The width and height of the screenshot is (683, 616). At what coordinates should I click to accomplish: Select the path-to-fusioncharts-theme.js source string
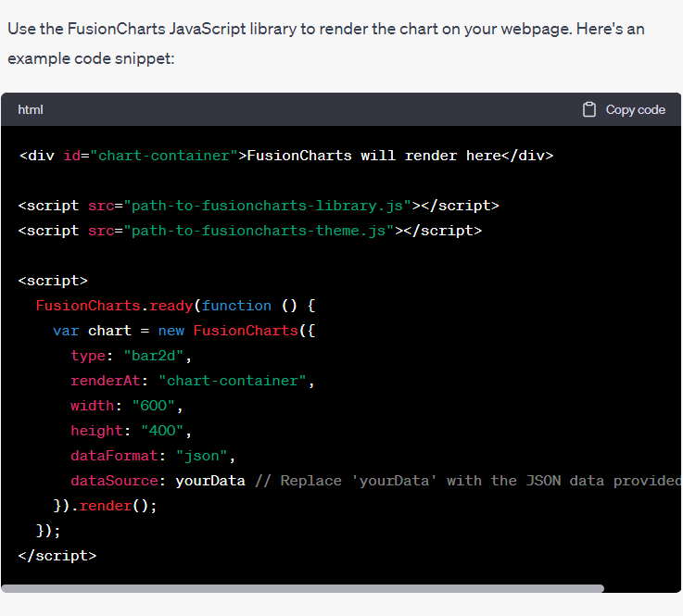255,230
